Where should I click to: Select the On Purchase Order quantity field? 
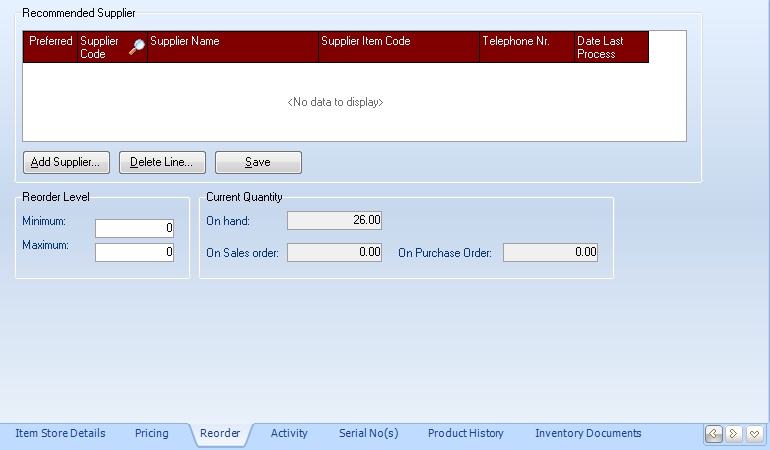(x=550, y=253)
